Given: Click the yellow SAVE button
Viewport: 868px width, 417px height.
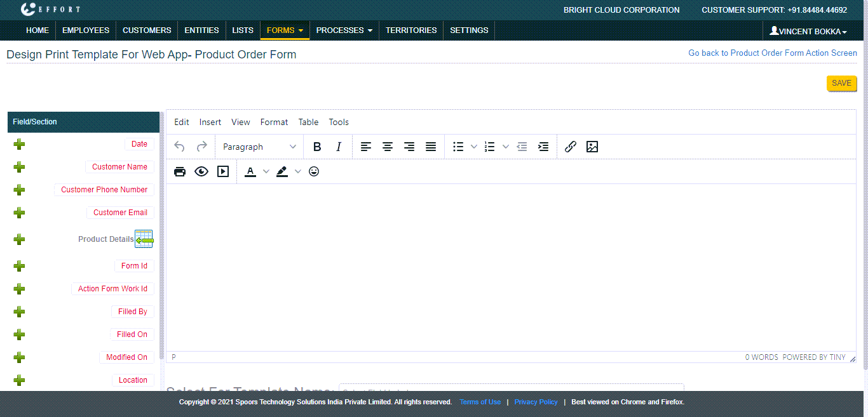Looking at the screenshot, I should [841, 83].
